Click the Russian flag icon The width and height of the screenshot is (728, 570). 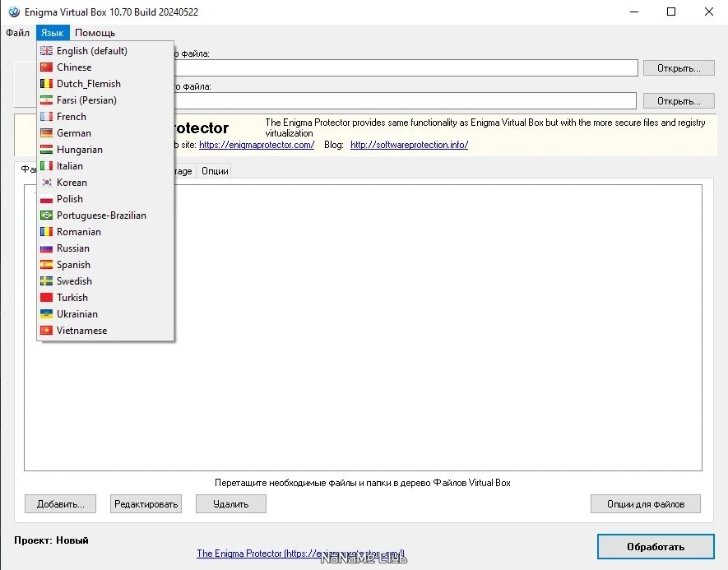click(46, 248)
